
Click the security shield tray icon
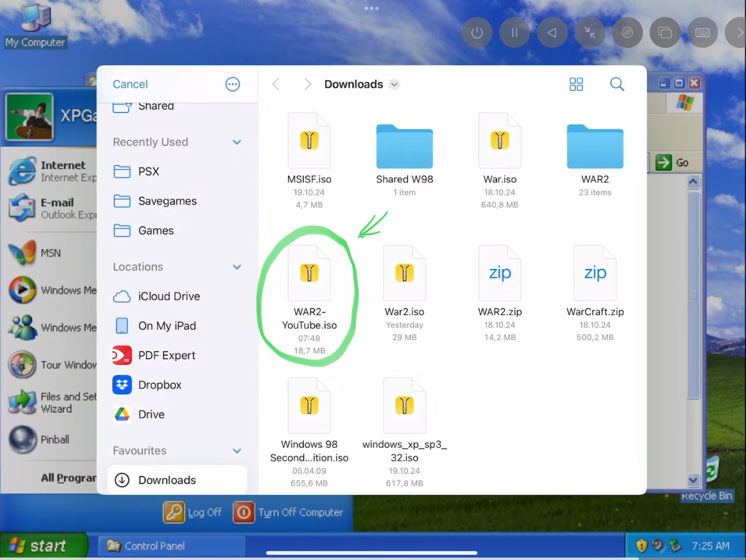click(x=642, y=546)
